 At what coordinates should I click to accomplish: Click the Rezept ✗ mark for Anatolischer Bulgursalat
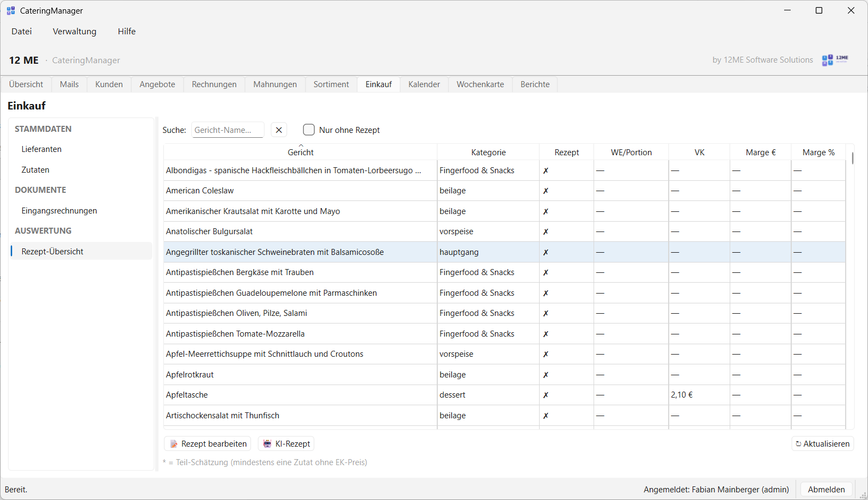click(546, 231)
